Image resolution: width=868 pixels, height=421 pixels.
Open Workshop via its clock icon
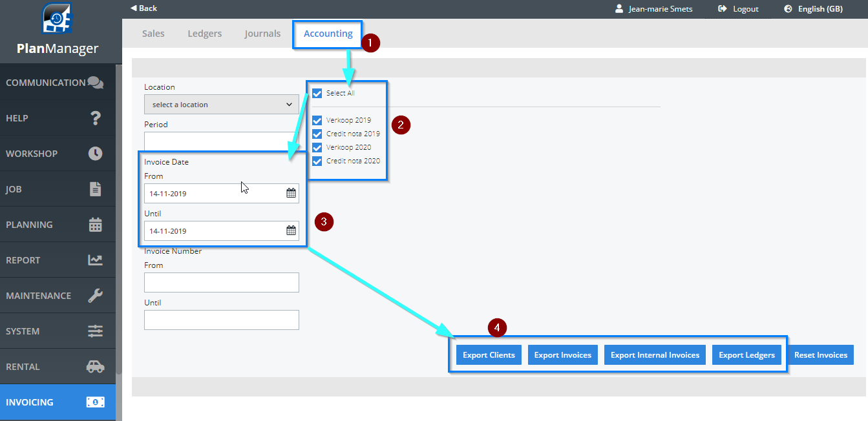tap(95, 154)
